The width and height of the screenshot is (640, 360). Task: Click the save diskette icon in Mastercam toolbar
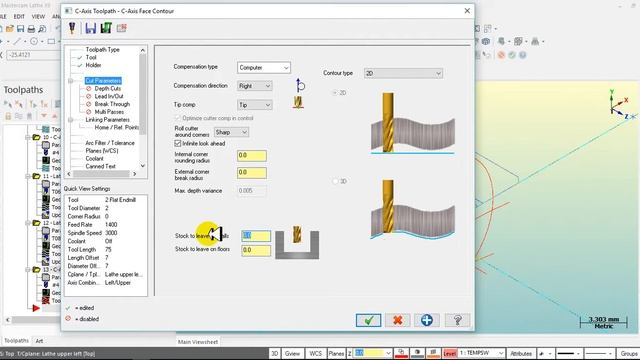(20, 29)
